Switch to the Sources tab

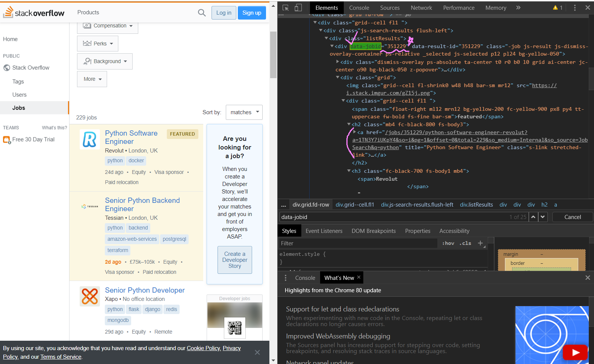click(390, 8)
